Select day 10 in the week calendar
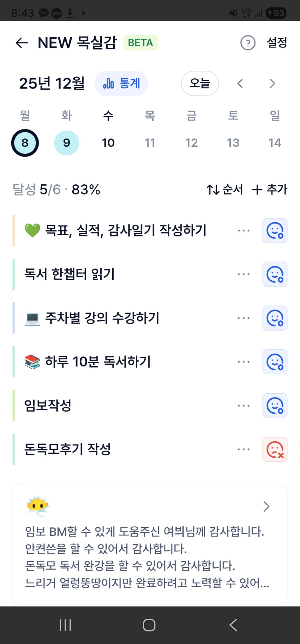Screen dimensions: 300x644 tap(108, 143)
